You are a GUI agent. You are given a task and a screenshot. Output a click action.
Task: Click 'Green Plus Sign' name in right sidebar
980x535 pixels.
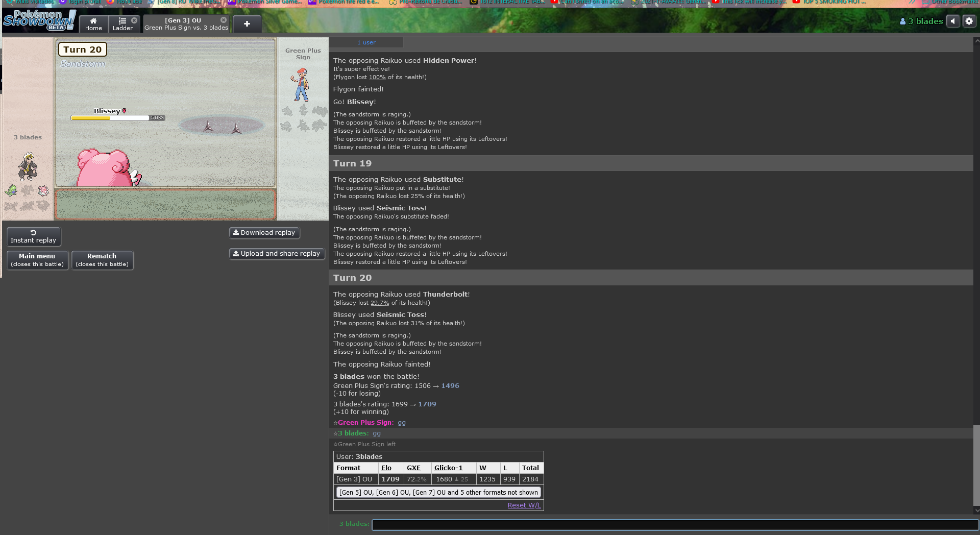coord(303,54)
